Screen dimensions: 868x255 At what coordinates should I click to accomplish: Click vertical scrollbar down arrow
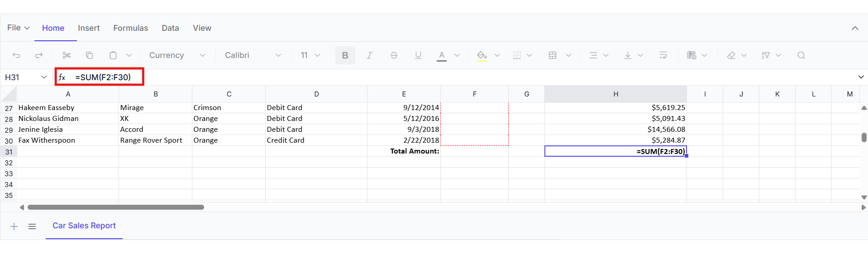(863, 197)
